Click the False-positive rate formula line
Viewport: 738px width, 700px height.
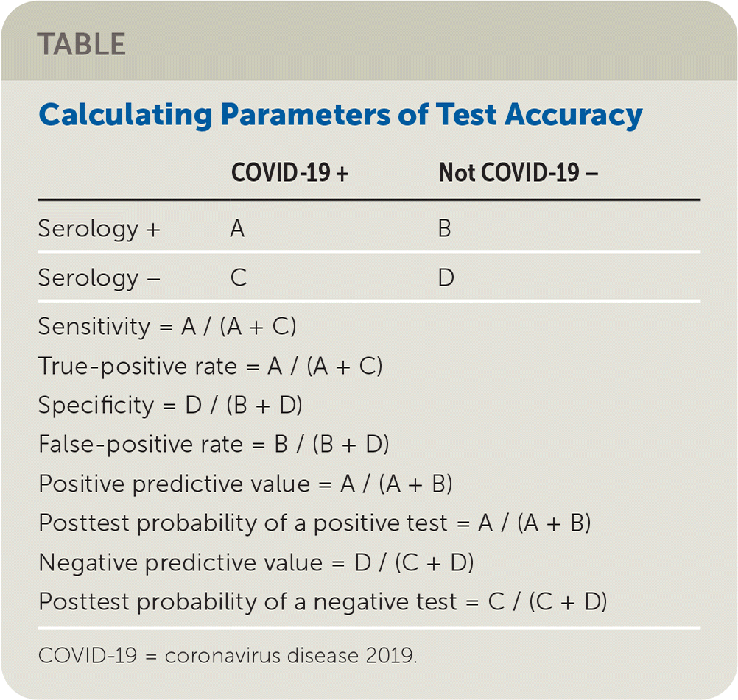click(x=214, y=445)
